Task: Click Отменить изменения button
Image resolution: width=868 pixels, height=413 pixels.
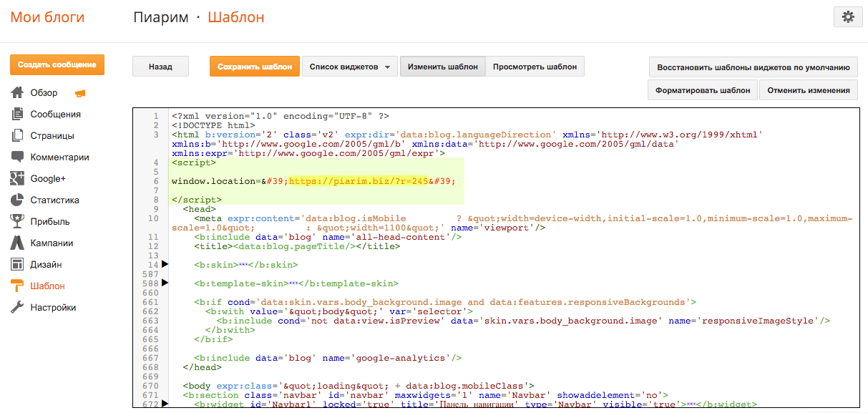Action: coord(808,90)
